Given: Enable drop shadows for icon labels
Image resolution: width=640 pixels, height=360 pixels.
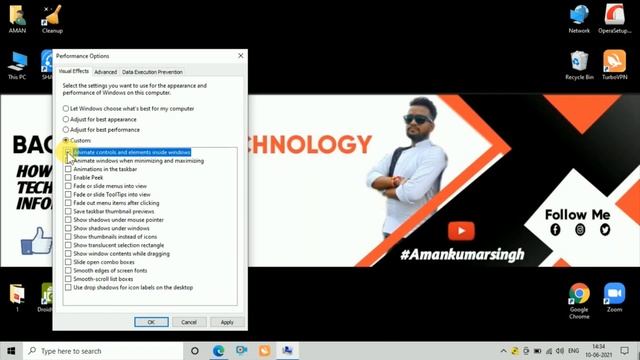Looking at the screenshot, I should [x=68, y=287].
